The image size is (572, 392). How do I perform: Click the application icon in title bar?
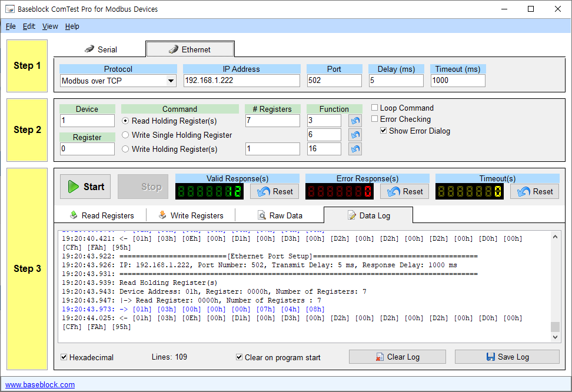tap(10, 9)
